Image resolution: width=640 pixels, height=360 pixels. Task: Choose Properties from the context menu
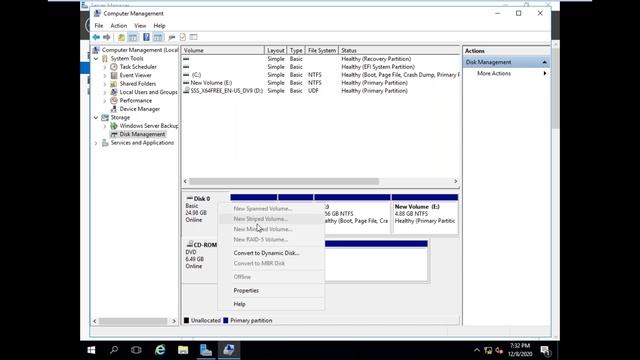tap(271, 291)
